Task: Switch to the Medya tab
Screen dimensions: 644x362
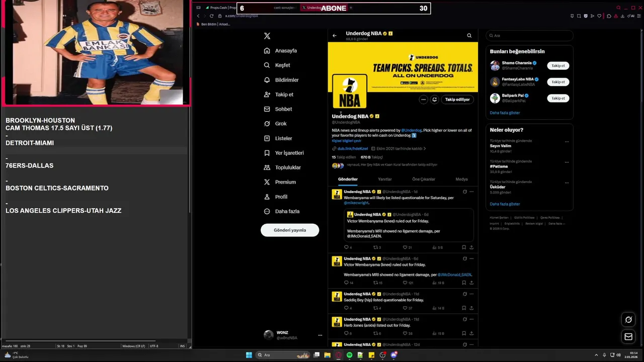Action: (461, 179)
